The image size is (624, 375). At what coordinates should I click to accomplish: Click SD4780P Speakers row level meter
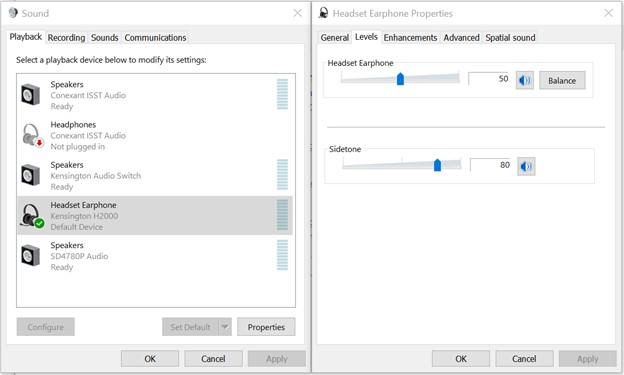click(x=282, y=255)
